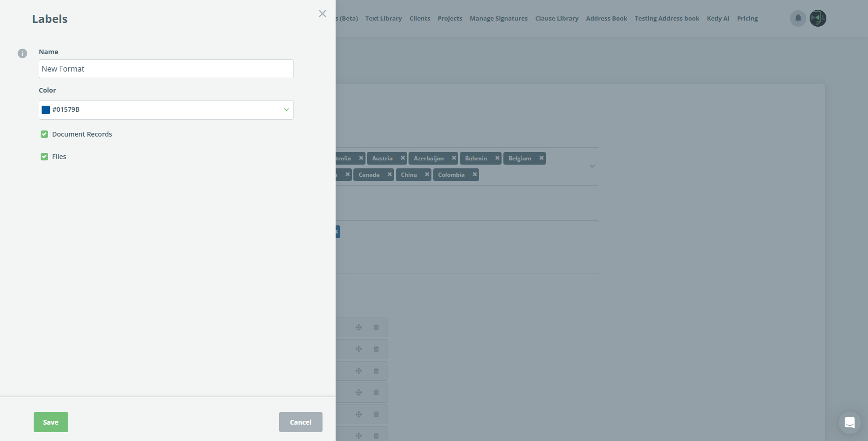Remove the Colombia tag
Viewport: 868px width, 441px height.
pyautogui.click(x=474, y=174)
